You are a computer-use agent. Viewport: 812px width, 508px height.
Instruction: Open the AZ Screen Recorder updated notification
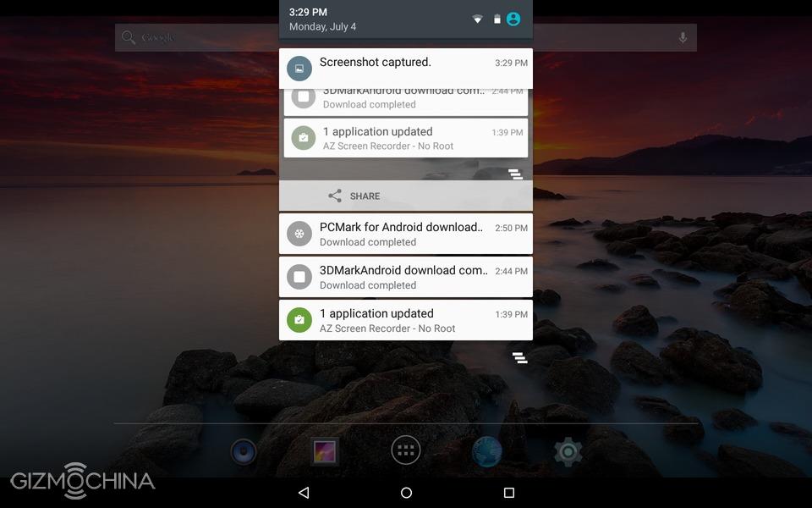(405, 320)
